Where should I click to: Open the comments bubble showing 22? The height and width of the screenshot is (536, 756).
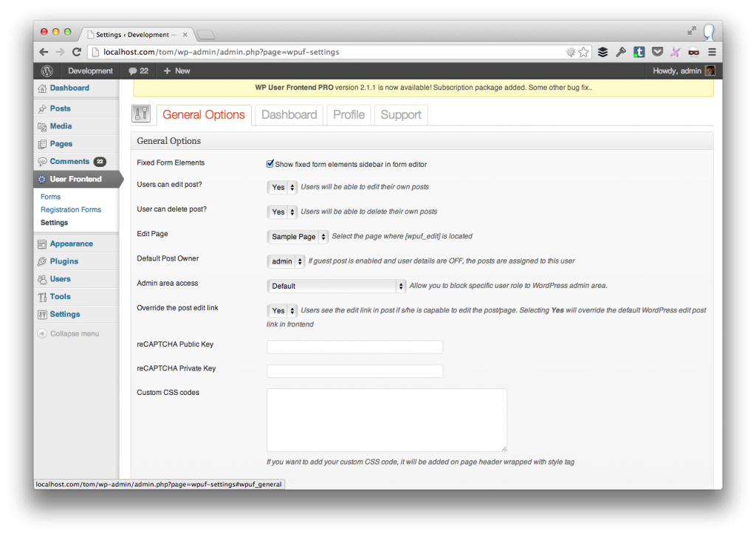(x=138, y=71)
